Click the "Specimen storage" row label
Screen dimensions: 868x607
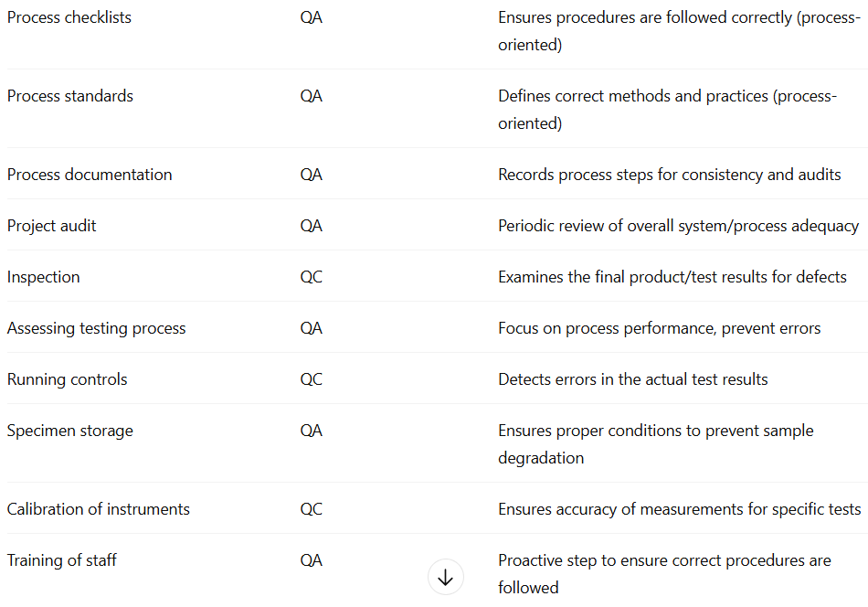pos(70,431)
